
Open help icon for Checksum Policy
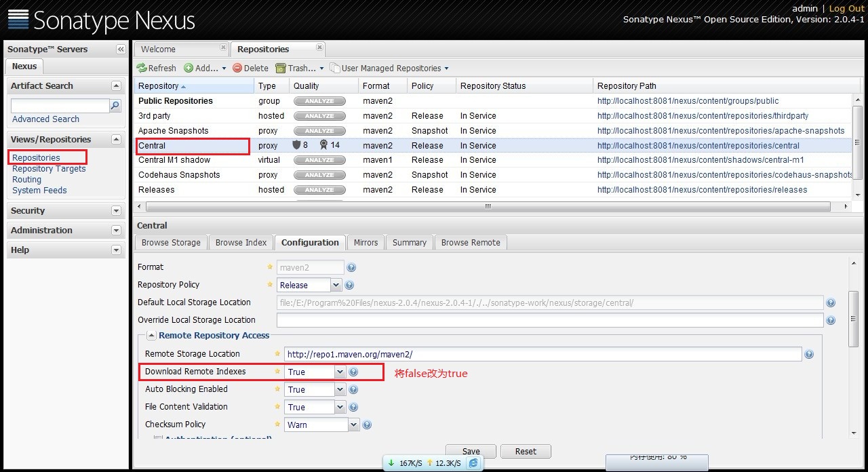pyautogui.click(x=367, y=425)
